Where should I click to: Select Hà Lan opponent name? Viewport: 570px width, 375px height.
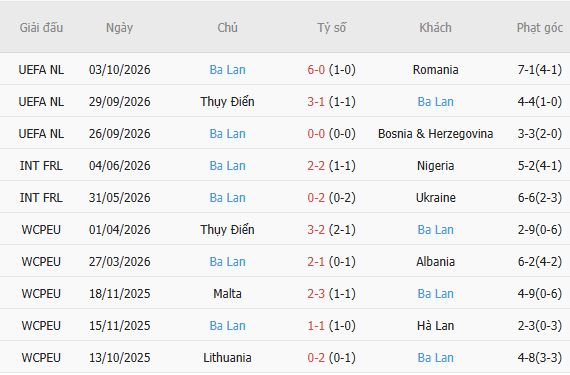435,325
